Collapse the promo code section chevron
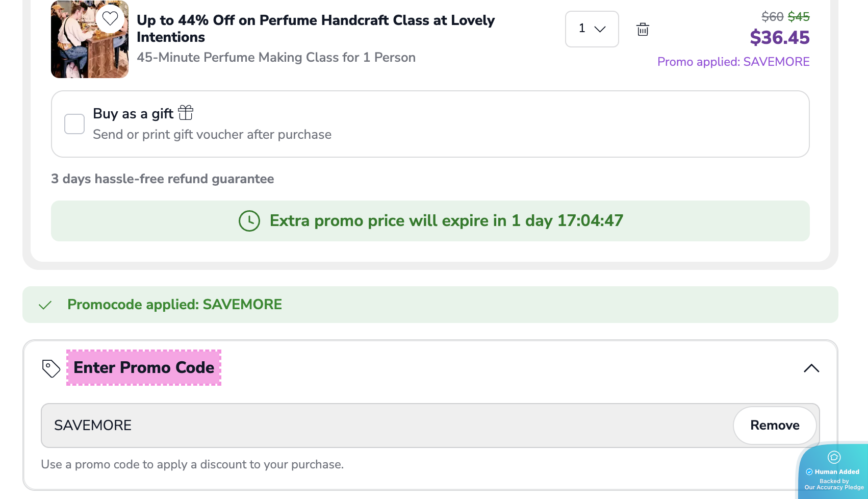The image size is (868, 499). [811, 368]
